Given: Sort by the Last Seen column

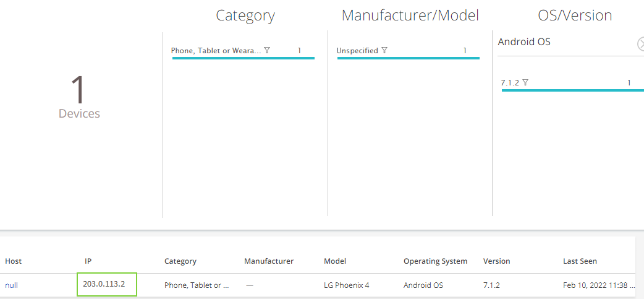Looking at the screenshot, I should tap(580, 261).
